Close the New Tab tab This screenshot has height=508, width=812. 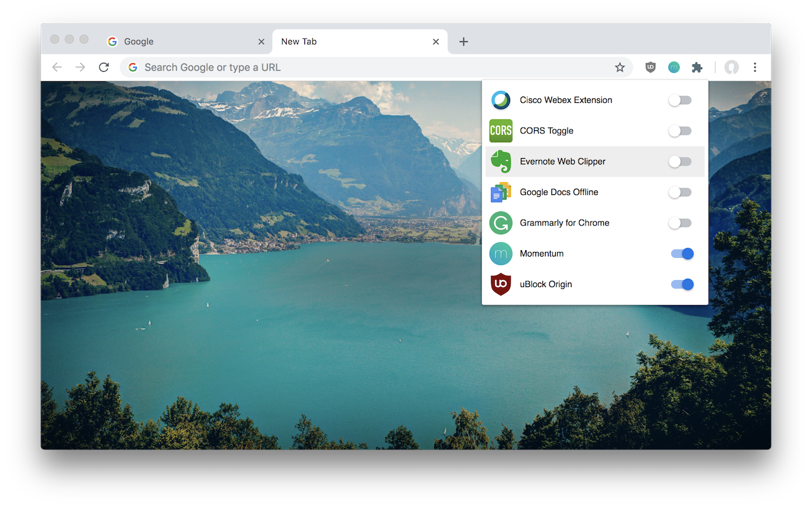tap(436, 41)
